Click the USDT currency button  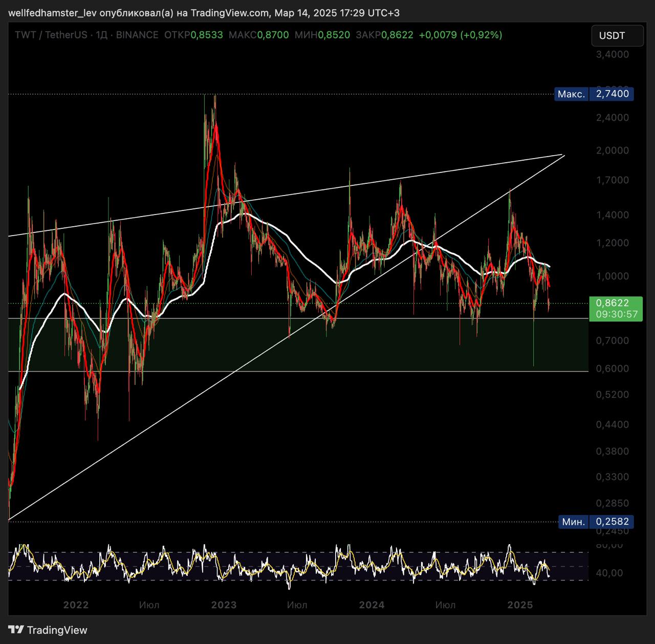[x=617, y=36]
